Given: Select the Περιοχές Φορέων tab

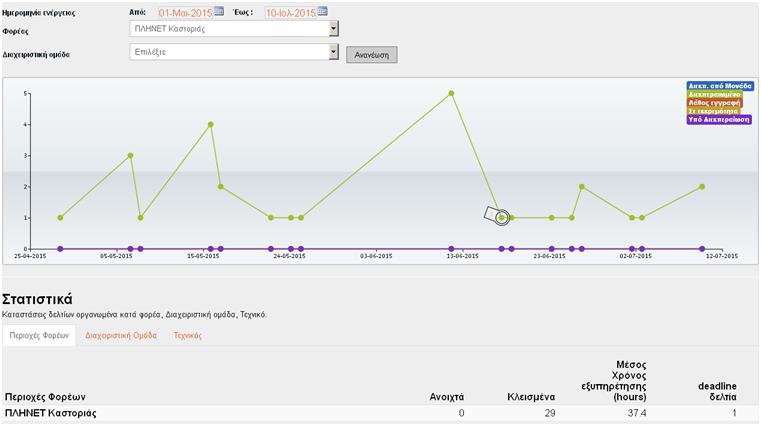Looking at the screenshot, I should click(38, 336).
